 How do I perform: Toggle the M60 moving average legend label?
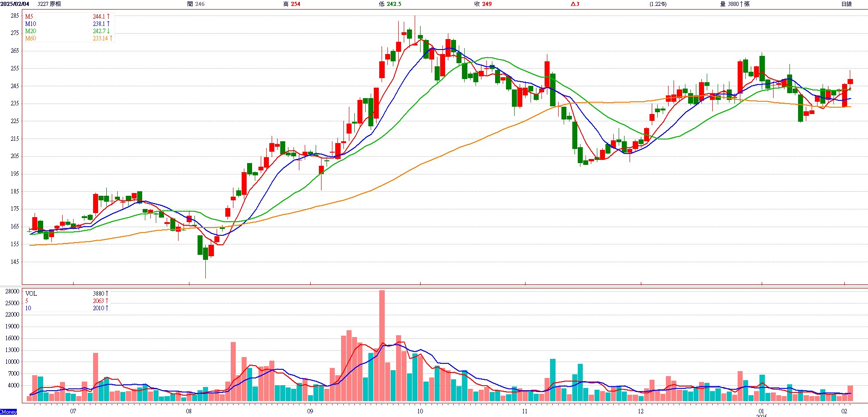[30, 38]
